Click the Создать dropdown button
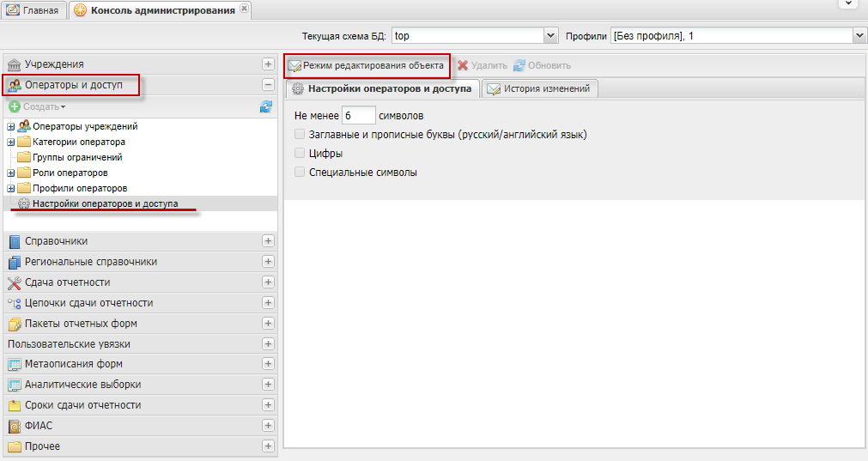The image size is (868, 461). click(x=38, y=106)
